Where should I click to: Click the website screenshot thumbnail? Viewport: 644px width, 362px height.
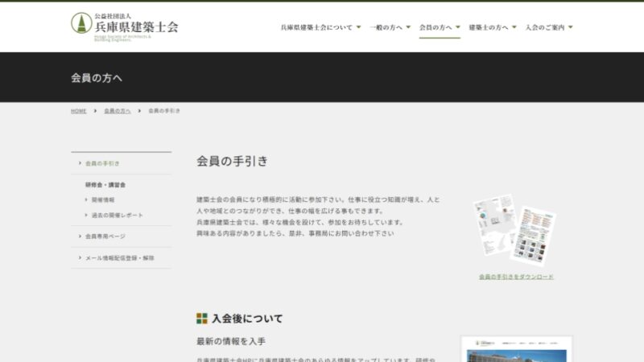pos(516,349)
